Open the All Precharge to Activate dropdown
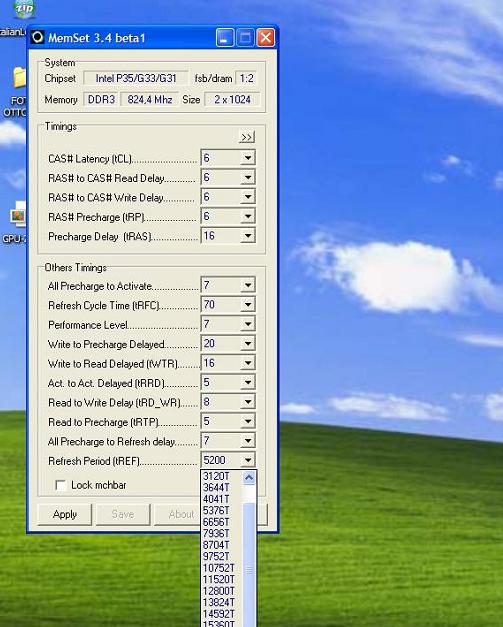This screenshot has width=503, height=627. (248, 285)
